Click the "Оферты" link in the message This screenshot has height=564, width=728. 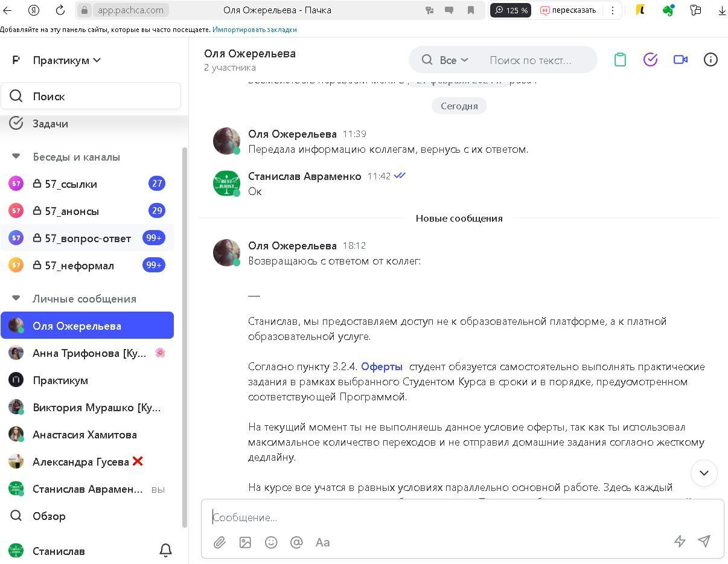(382, 367)
